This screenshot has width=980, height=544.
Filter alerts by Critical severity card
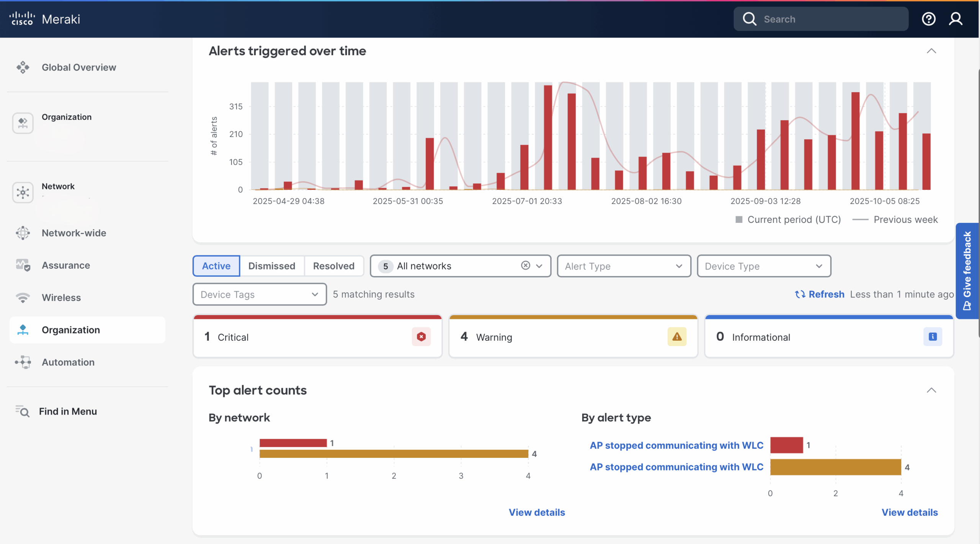317,337
